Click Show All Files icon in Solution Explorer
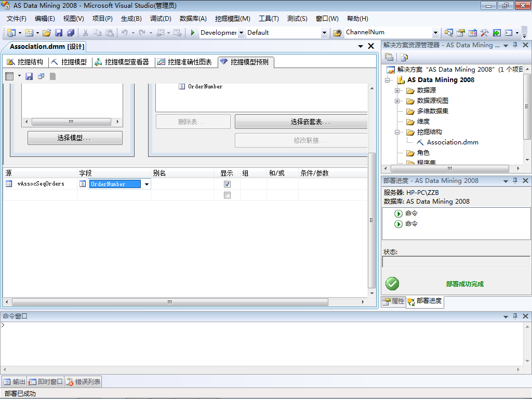The height and width of the screenshot is (399, 532). [404, 57]
